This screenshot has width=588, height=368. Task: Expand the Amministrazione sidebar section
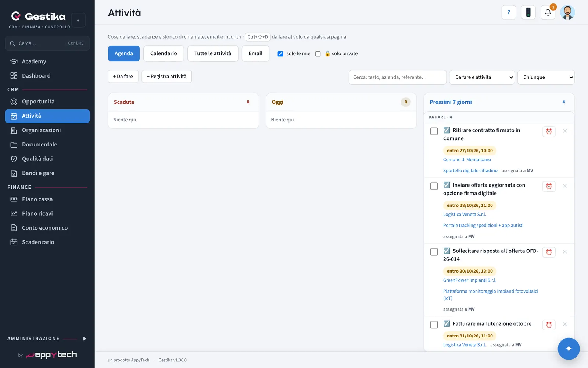[47, 339]
